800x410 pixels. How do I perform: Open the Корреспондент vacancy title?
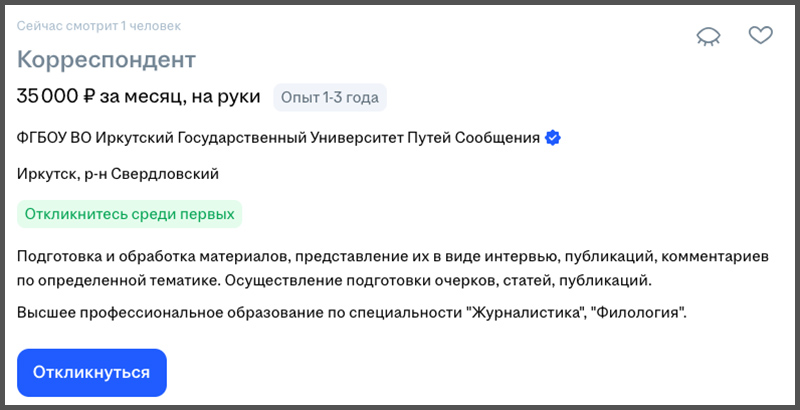tap(106, 59)
